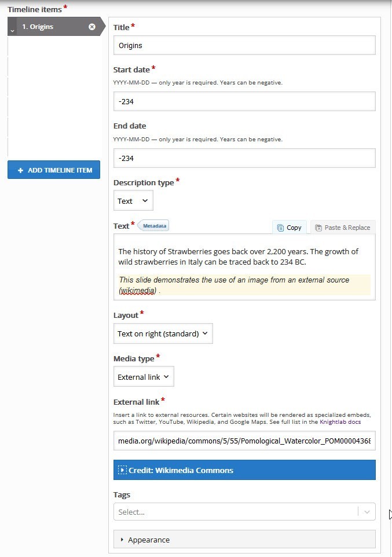This screenshot has height=557, width=392.
Task: Open the Tags dropdown arrow
Action: [x=367, y=512]
